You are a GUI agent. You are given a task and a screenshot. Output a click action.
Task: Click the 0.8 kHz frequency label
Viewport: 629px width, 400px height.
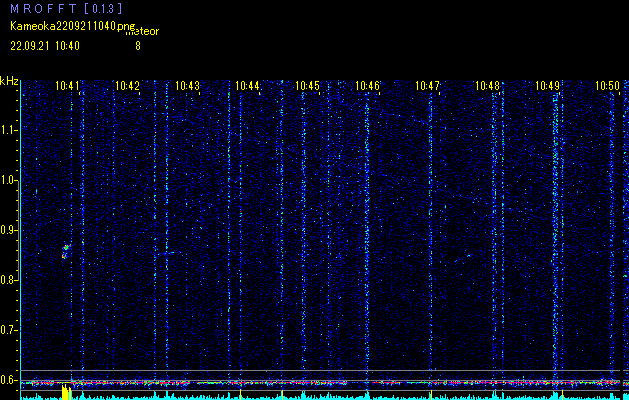coord(8,280)
